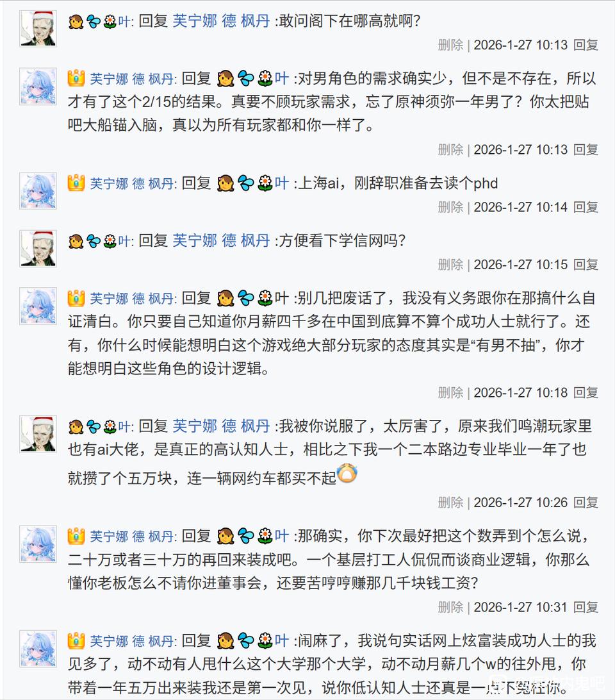Viewport: 615px width, 700px height.
Task: Click the crown badge on the 10:31 comment
Action: click(x=76, y=536)
